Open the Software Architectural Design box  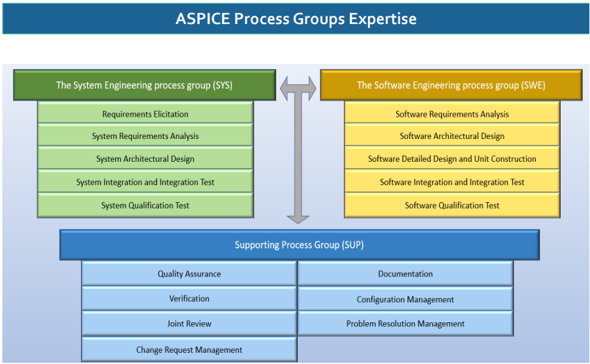tap(452, 136)
